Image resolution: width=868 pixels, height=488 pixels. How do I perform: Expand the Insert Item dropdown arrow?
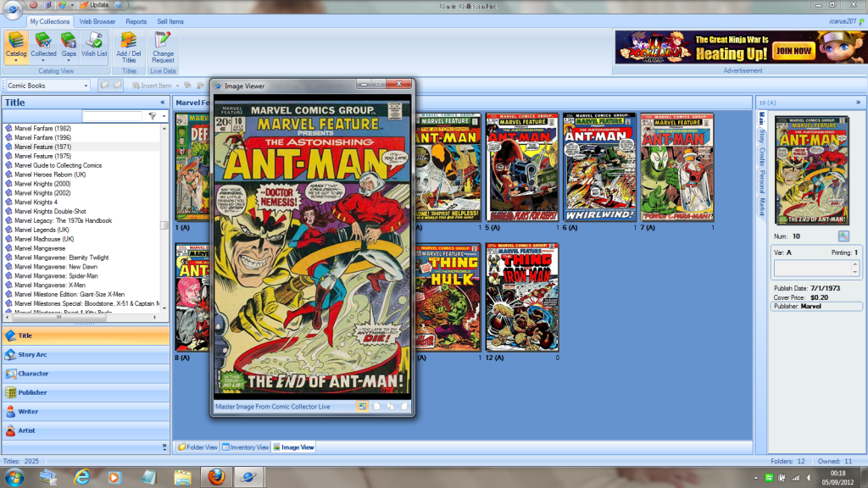click(178, 86)
